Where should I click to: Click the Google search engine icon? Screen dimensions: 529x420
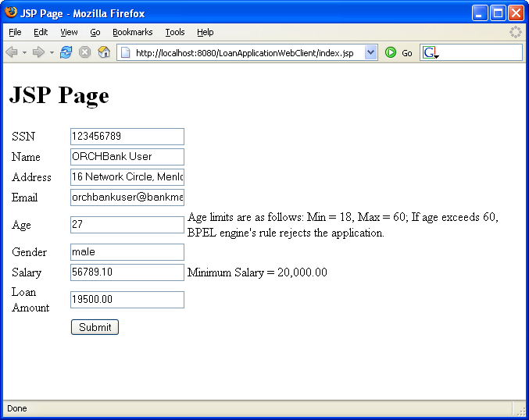tap(431, 52)
